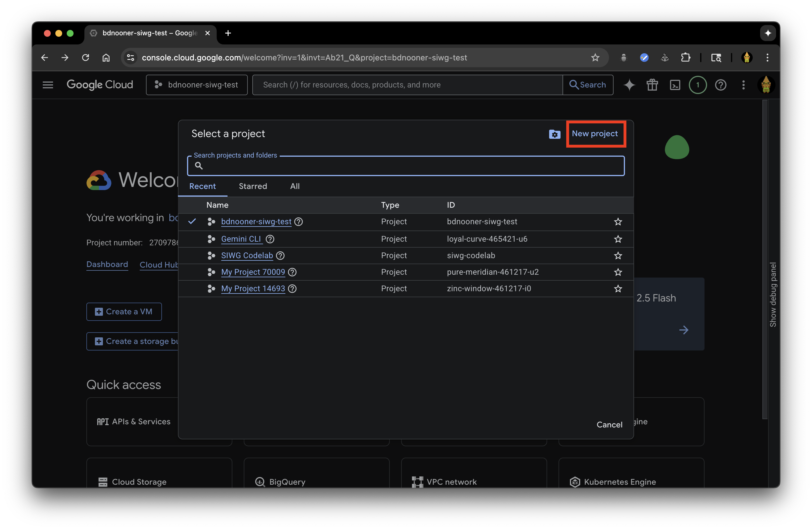Activate Cloud Shell terminal icon

point(675,85)
